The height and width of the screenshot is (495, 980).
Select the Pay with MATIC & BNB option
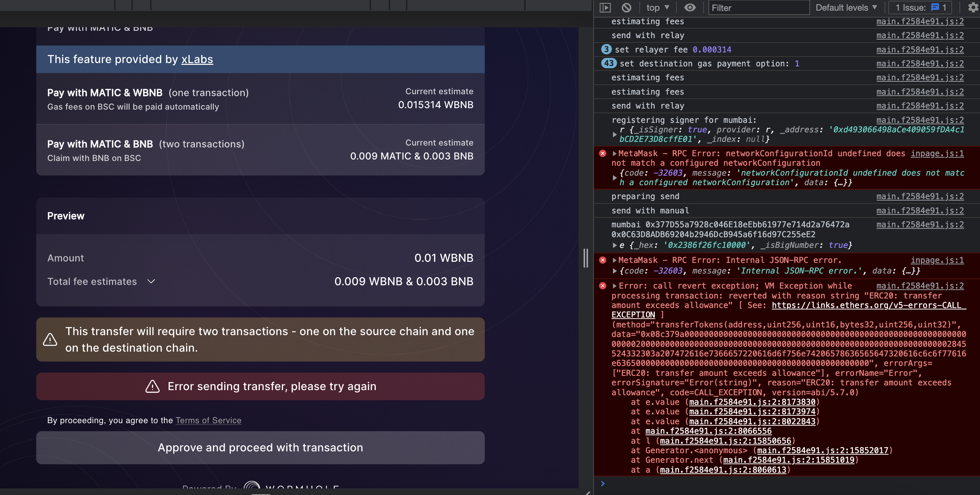tap(260, 150)
